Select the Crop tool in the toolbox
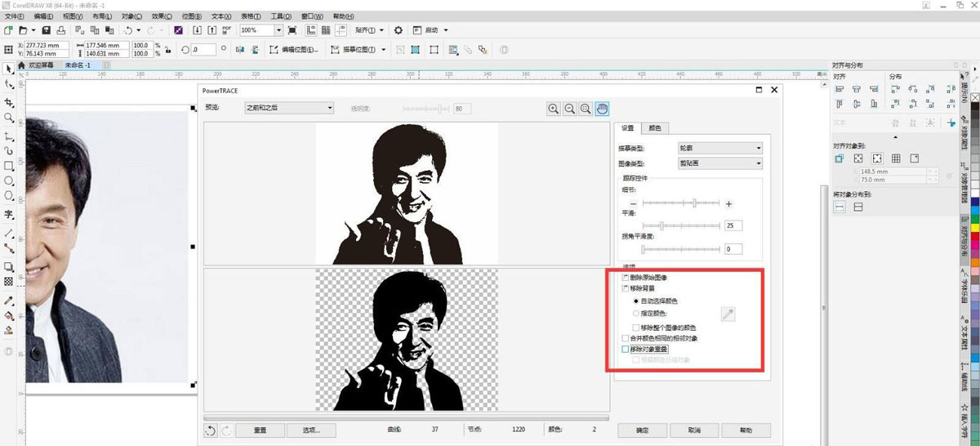Image resolution: width=980 pixels, height=446 pixels. pyautogui.click(x=9, y=103)
